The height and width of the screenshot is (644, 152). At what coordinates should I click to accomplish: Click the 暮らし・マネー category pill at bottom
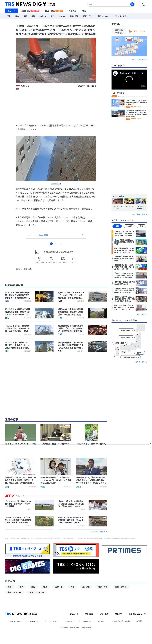click(x=14, y=592)
